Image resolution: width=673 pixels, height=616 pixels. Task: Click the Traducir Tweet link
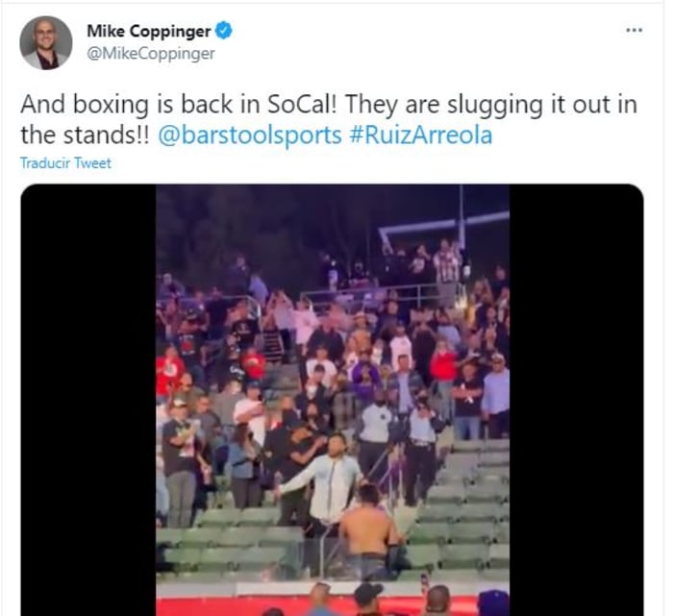coord(65,163)
